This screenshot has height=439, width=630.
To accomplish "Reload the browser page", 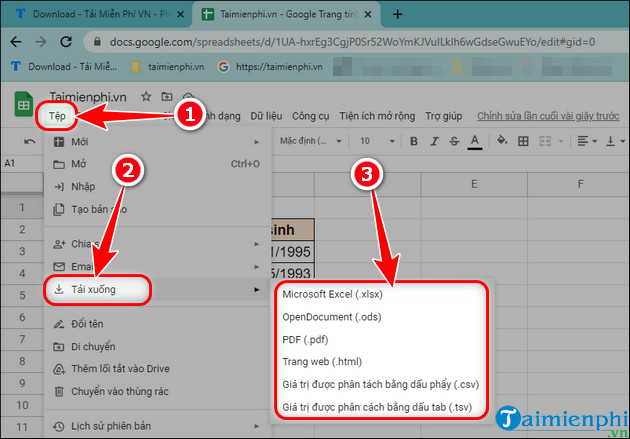I will pos(66,42).
